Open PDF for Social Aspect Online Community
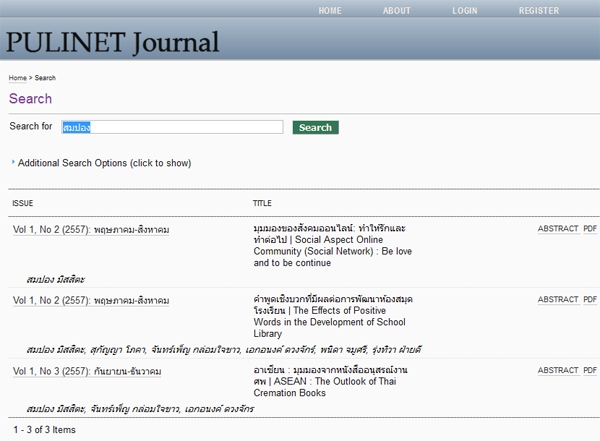 click(590, 229)
